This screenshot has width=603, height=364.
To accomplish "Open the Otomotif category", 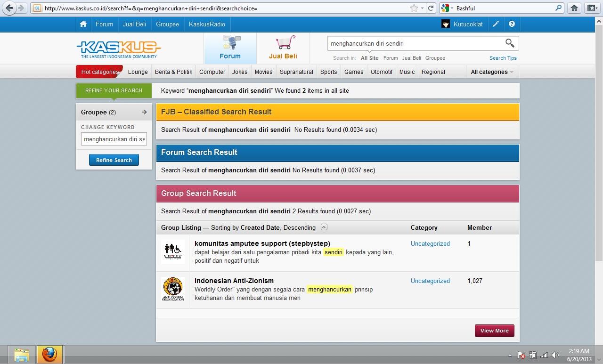I will 382,72.
